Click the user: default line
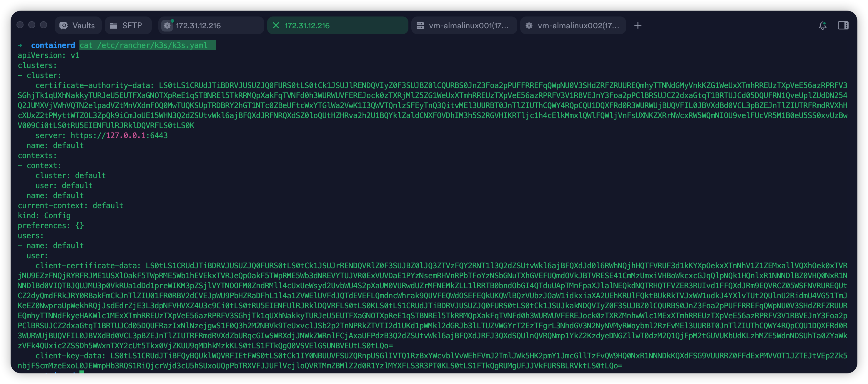The image size is (868, 384). [x=64, y=186]
